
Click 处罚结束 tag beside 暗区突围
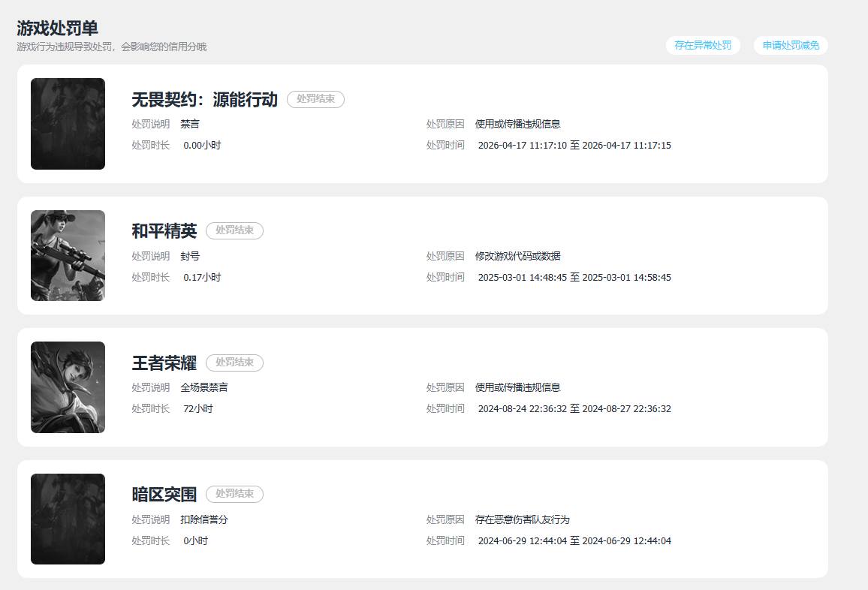click(x=235, y=494)
